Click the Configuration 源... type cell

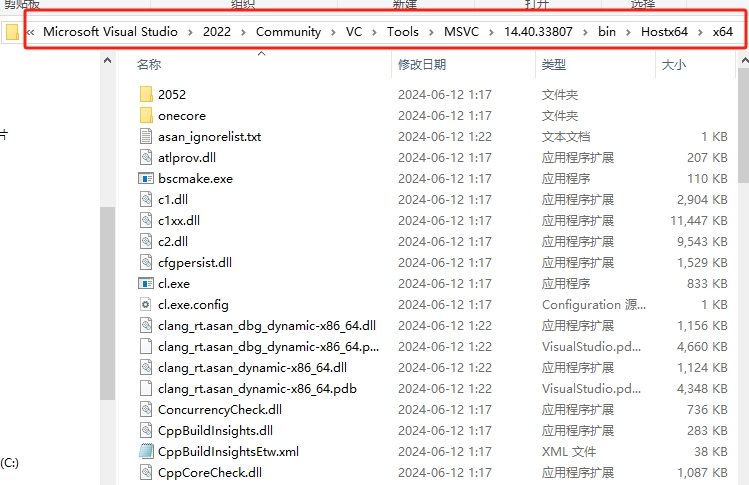point(594,304)
